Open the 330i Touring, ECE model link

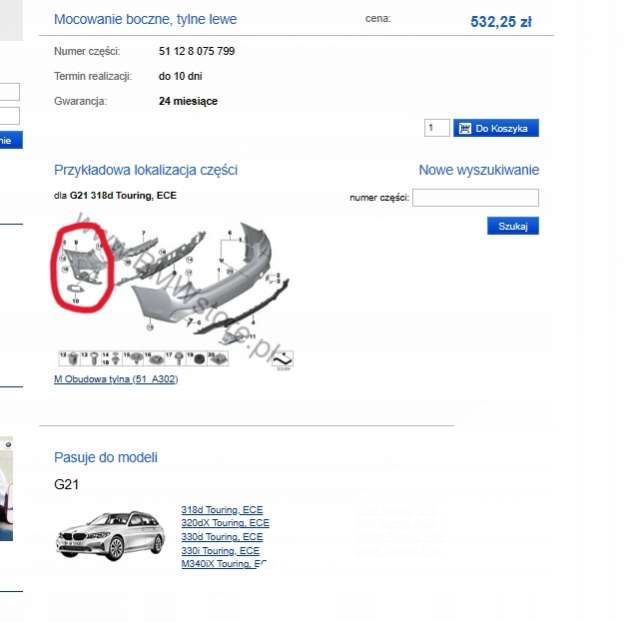click(x=220, y=550)
